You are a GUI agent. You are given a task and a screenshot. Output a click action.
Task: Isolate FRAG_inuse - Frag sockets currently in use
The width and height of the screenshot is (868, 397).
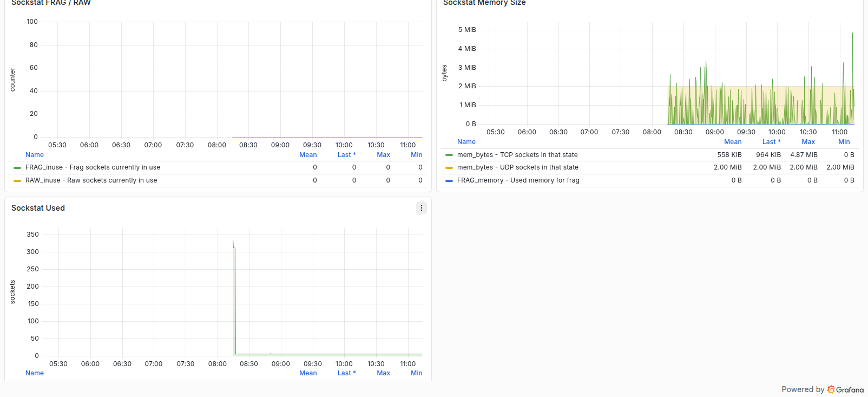point(93,167)
